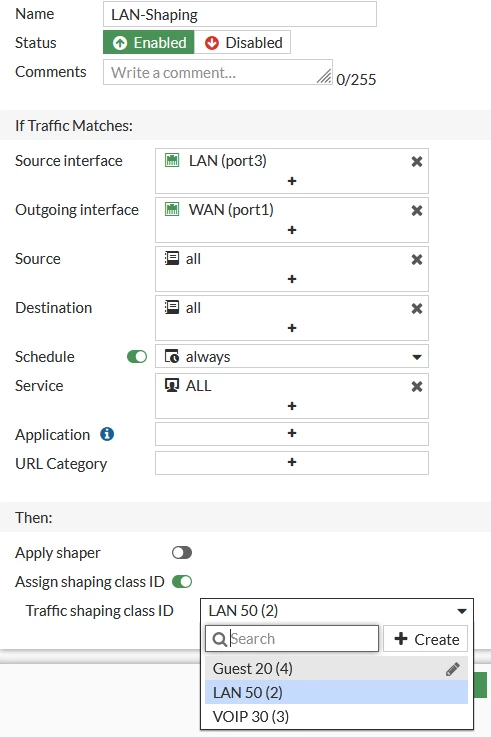Click the Application info icon
491x737 pixels.
pos(107,434)
